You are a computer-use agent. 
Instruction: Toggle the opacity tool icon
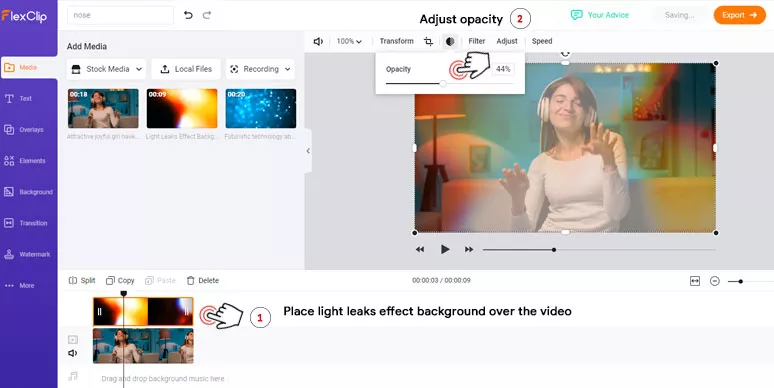coord(450,41)
